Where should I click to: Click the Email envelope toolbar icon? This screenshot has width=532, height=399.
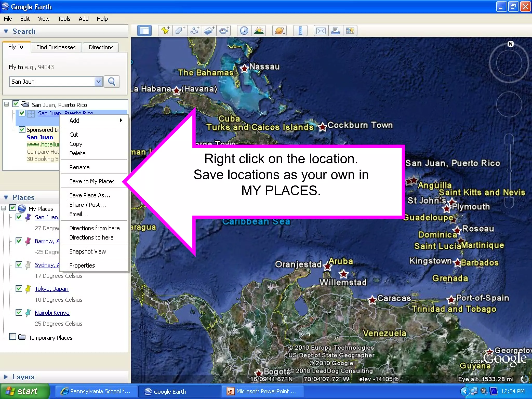pyautogui.click(x=321, y=31)
